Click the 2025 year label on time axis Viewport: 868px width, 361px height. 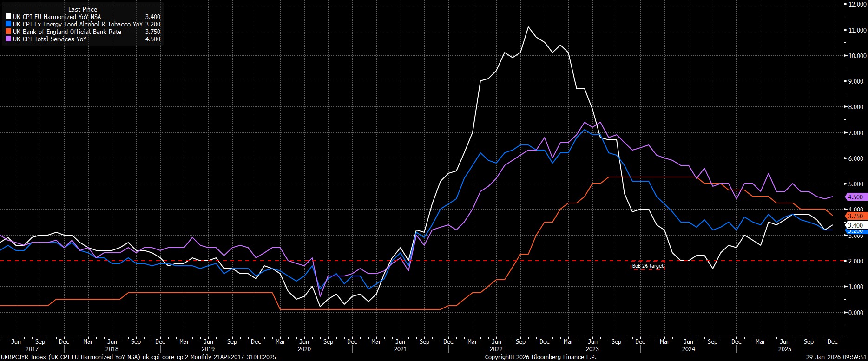coord(784,349)
